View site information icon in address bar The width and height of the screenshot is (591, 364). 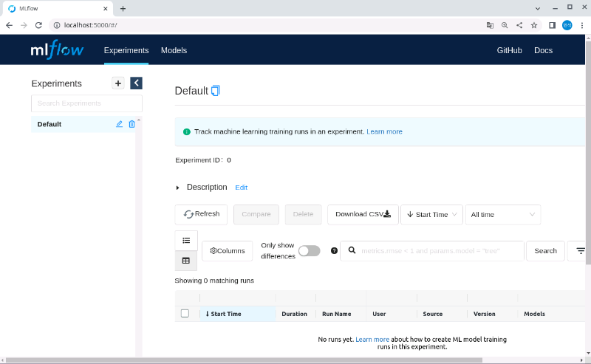57,25
